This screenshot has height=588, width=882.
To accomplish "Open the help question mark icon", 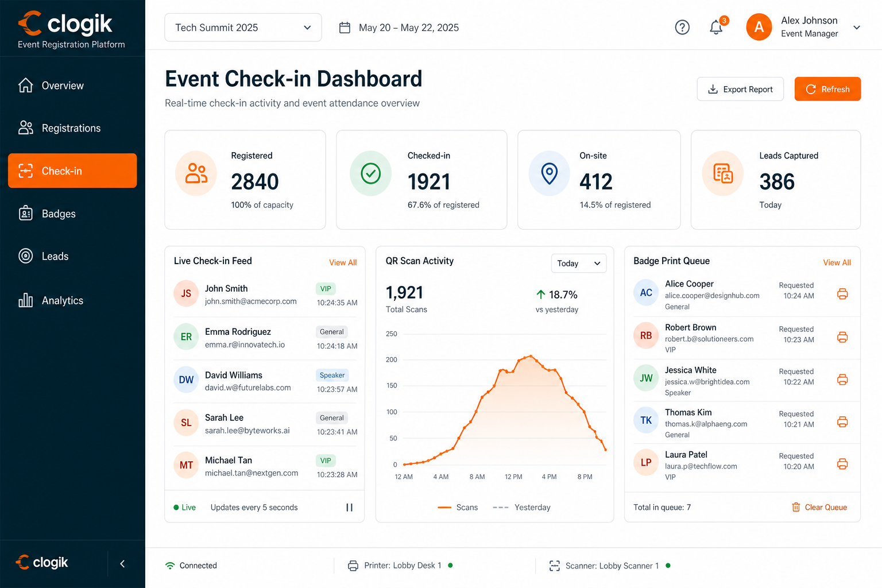I will coord(682,27).
